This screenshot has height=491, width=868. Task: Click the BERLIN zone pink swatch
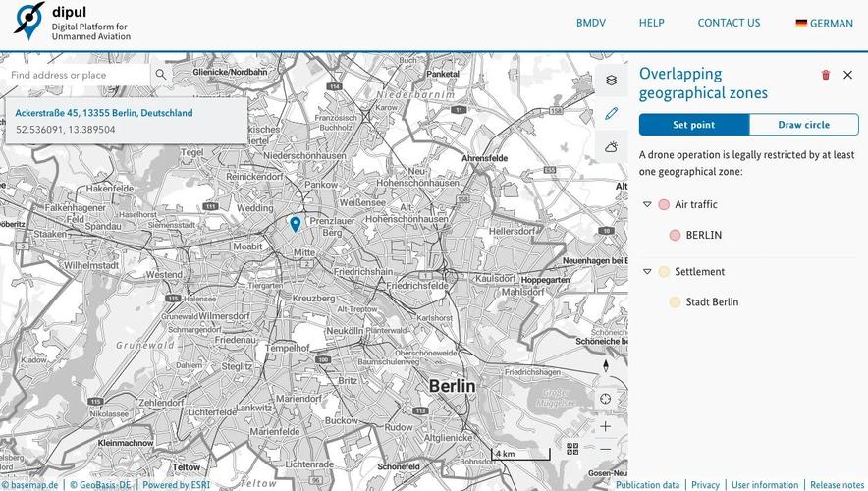pos(675,236)
